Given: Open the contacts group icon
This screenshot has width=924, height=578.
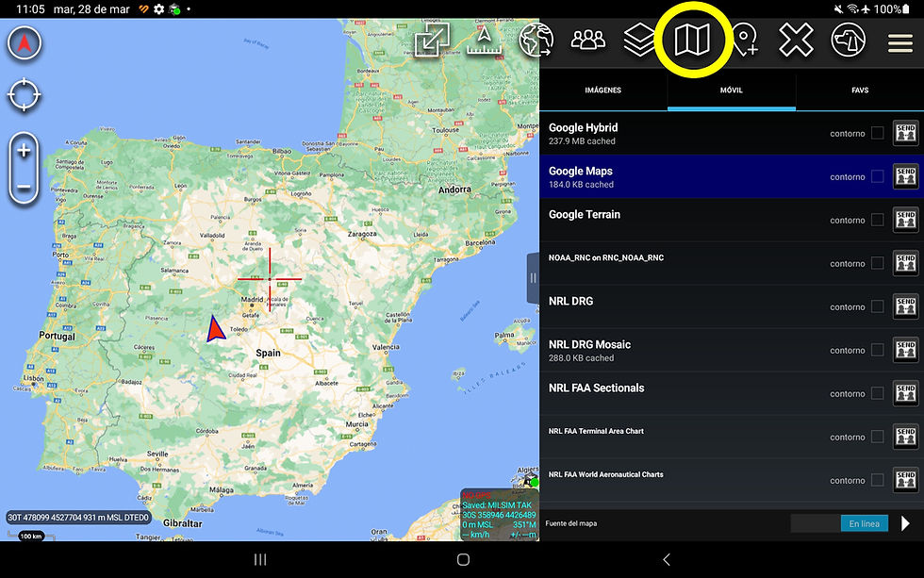Looking at the screenshot, I should [587, 40].
